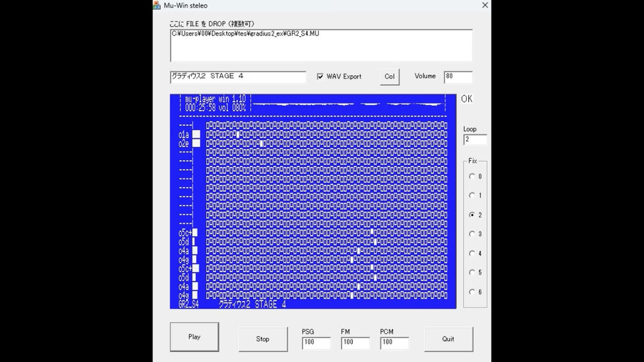
Task: Click the Volume label
Action: point(425,76)
